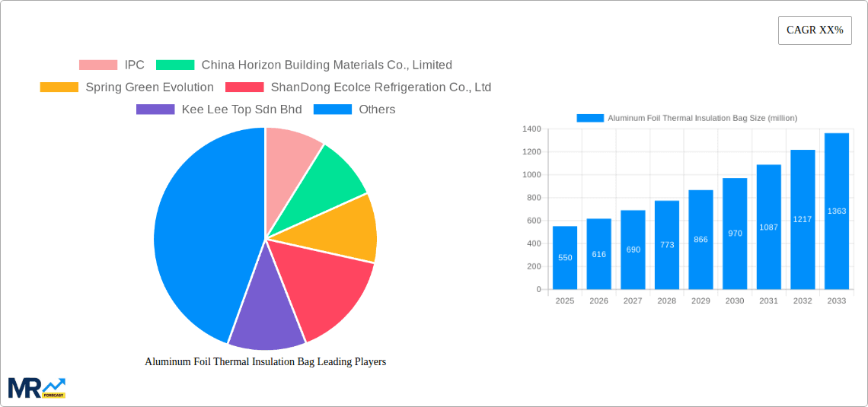Click the MR Forecast logo
Screen dimensions: 868x407
(37, 387)
